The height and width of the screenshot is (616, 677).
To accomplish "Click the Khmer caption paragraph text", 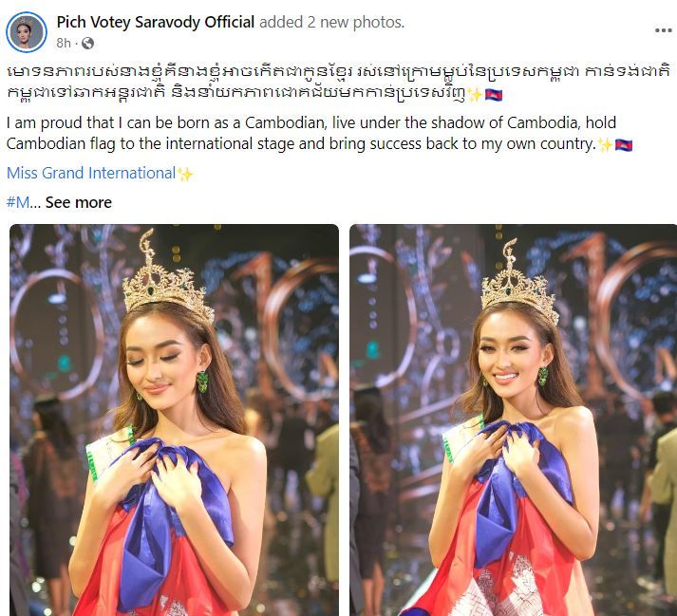I will coord(338,83).
